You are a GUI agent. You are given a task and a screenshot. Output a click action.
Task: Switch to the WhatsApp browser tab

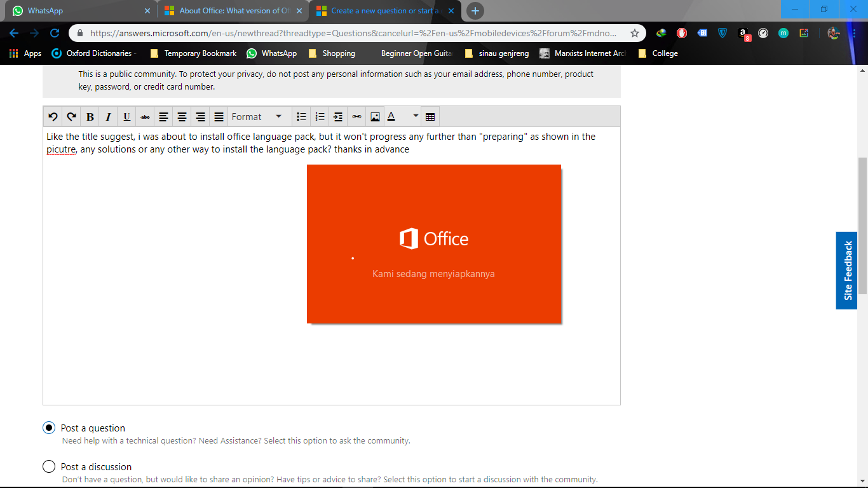pos(79,11)
